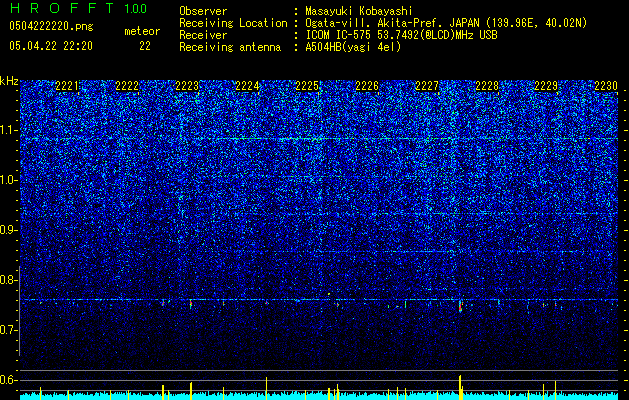Click the 2229 time marker
The image size is (629, 400).
coord(546,86)
